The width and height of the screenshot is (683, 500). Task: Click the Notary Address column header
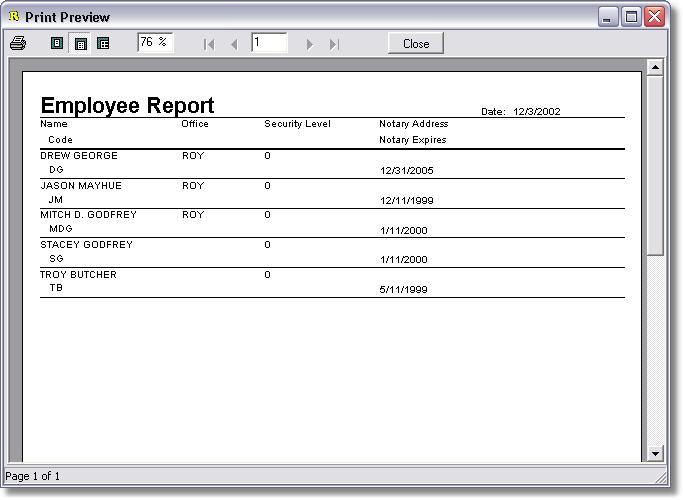[x=413, y=124]
